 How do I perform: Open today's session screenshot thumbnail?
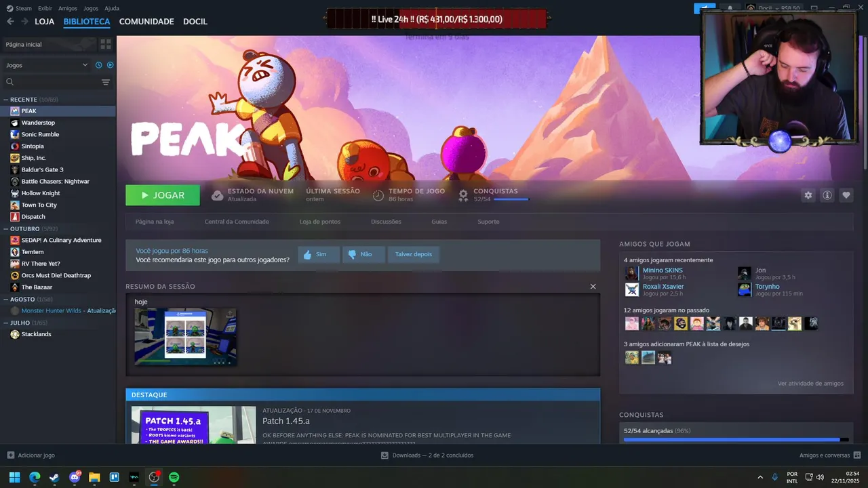tap(185, 336)
